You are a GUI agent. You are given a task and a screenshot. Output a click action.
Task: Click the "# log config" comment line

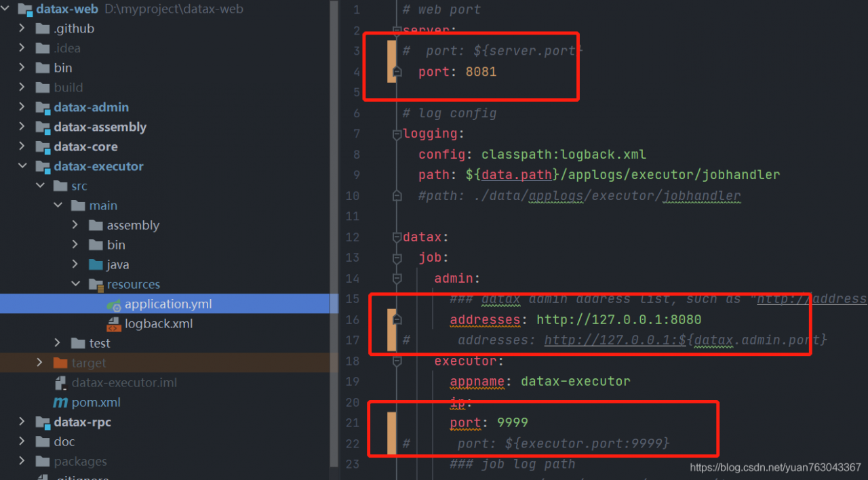point(450,113)
